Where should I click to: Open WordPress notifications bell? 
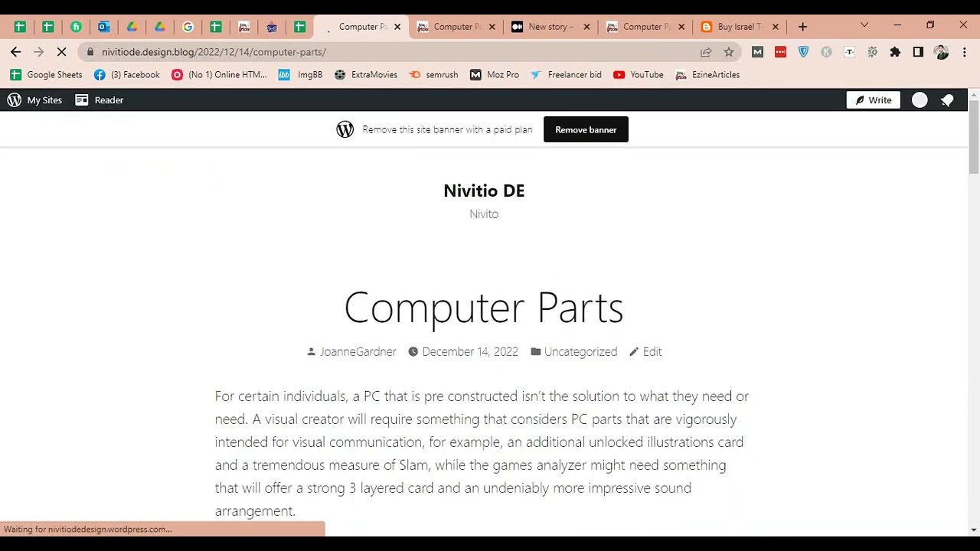[x=947, y=100]
